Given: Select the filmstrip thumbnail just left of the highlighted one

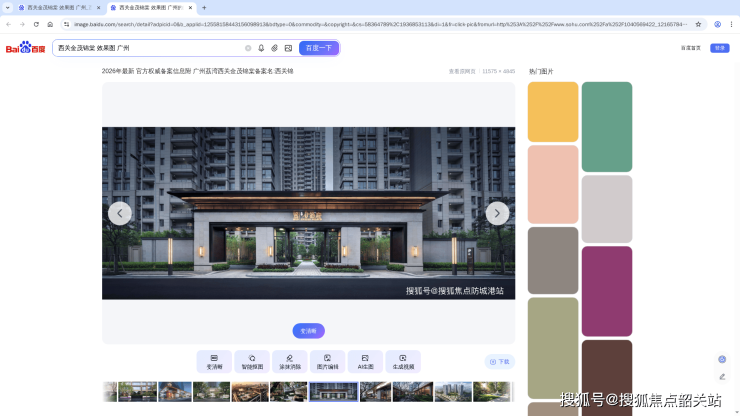Looking at the screenshot, I should point(288,392).
